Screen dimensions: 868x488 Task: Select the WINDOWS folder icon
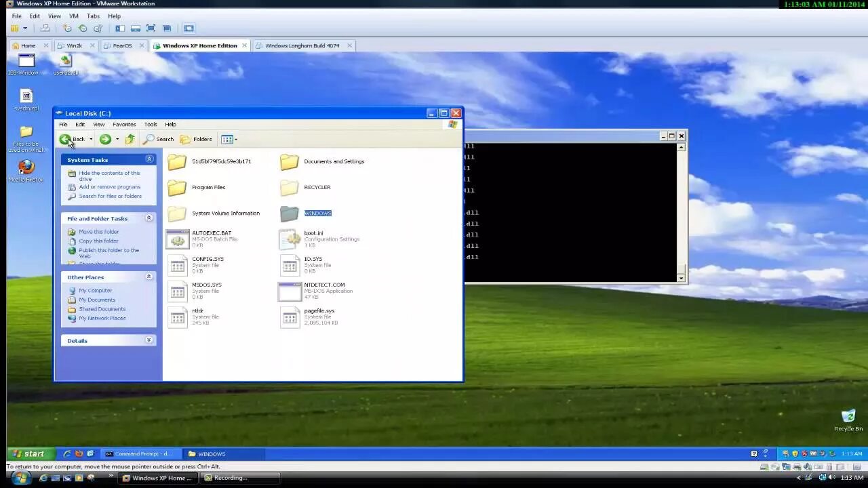289,213
